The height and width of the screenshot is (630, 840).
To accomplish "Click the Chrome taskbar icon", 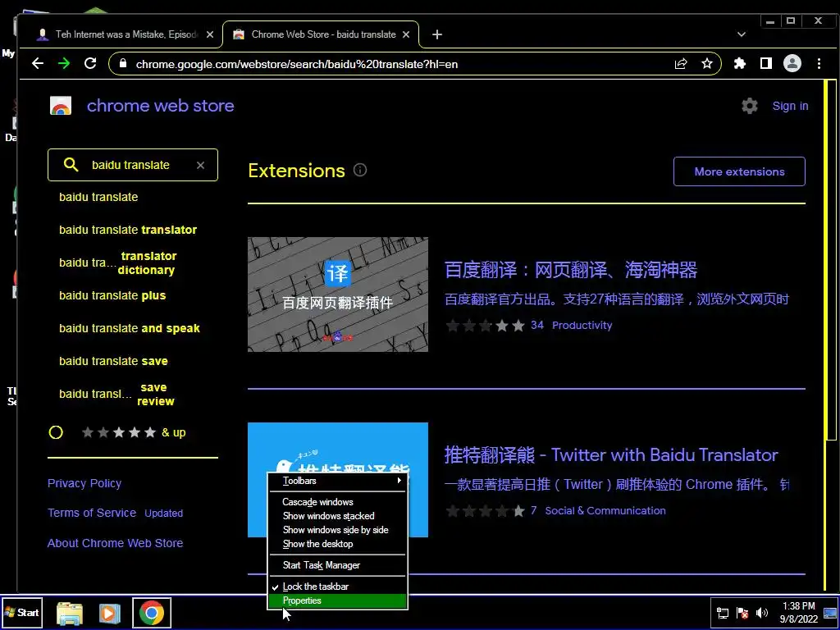I will 152,613.
